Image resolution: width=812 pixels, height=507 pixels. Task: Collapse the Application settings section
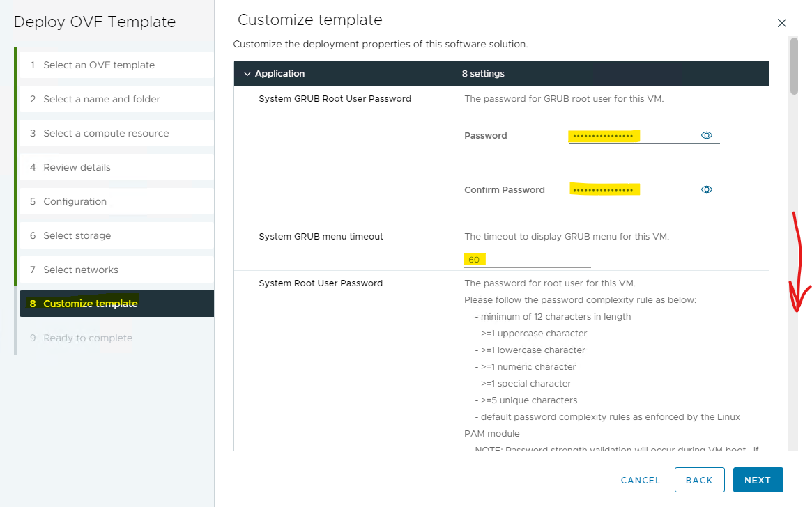(x=247, y=74)
